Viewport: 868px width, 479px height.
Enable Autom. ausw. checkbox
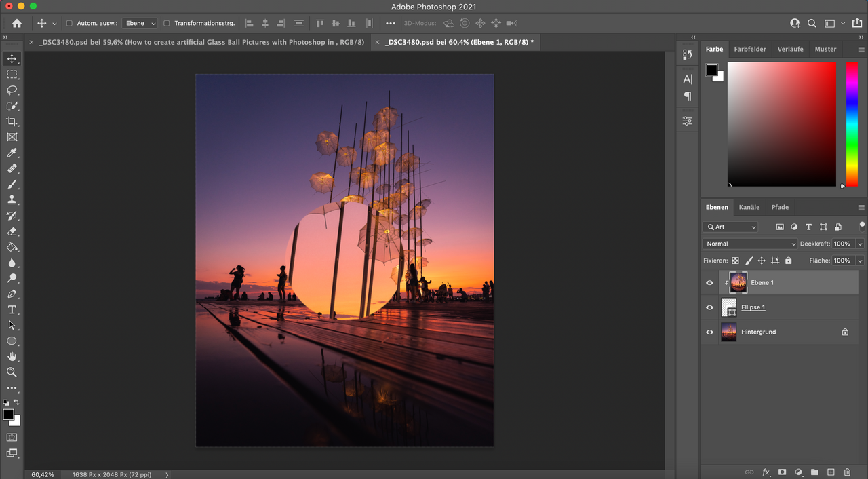coord(69,23)
